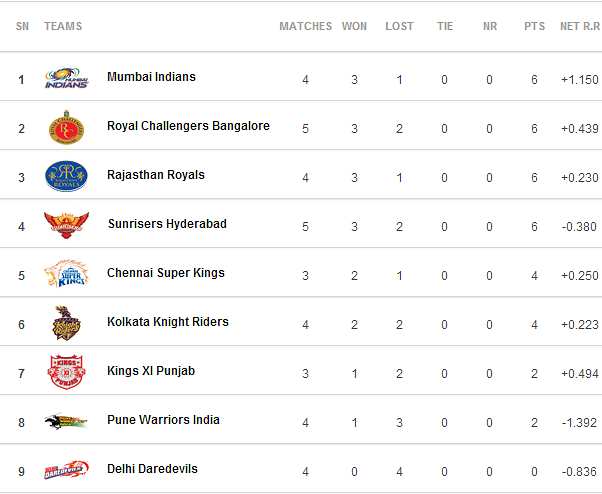Click the Chennai Super Kings logo
This screenshot has width=602, height=494.
(x=66, y=274)
